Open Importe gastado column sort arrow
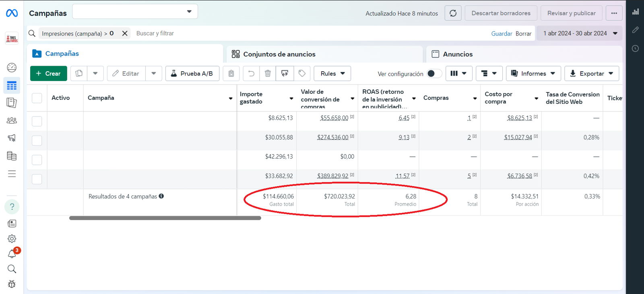Image resolution: width=644 pixels, height=294 pixels. click(x=291, y=98)
